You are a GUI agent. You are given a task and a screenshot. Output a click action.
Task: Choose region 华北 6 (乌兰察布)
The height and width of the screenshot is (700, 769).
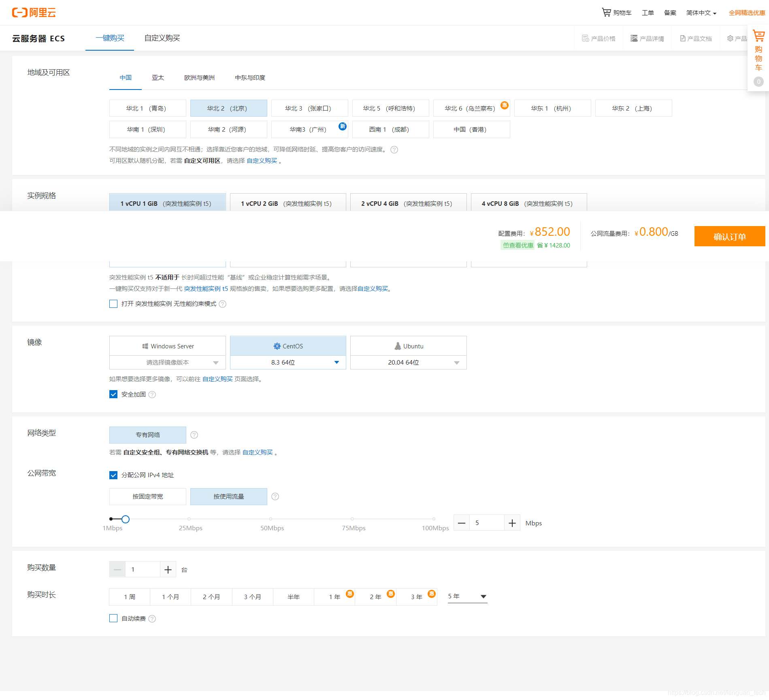point(472,108)
